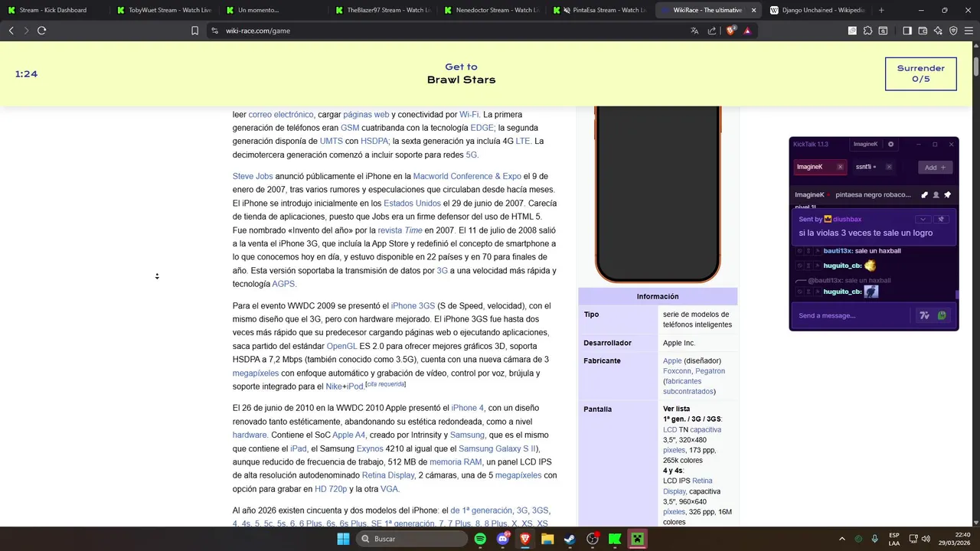Close the ssnt1i chat tab in KickTalk
This screenshot has width=980, height=551.
(x=889, y=167)
